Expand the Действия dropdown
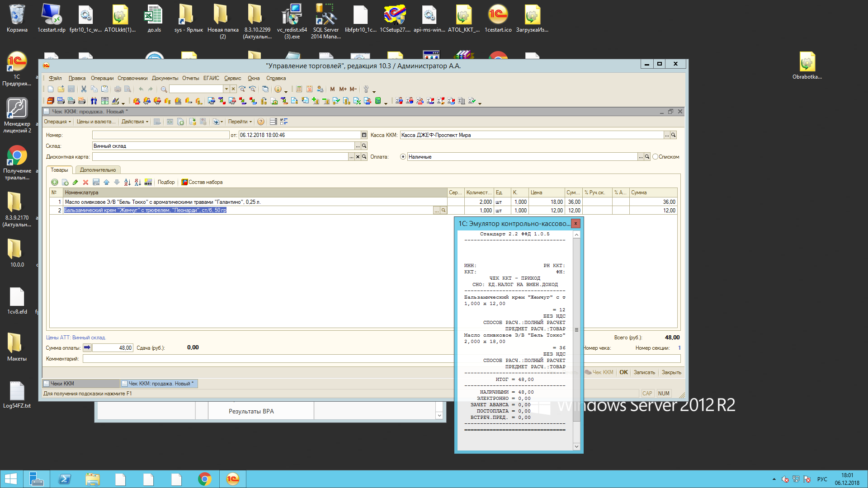The image size is (868, 488). [x=135, y=122]
